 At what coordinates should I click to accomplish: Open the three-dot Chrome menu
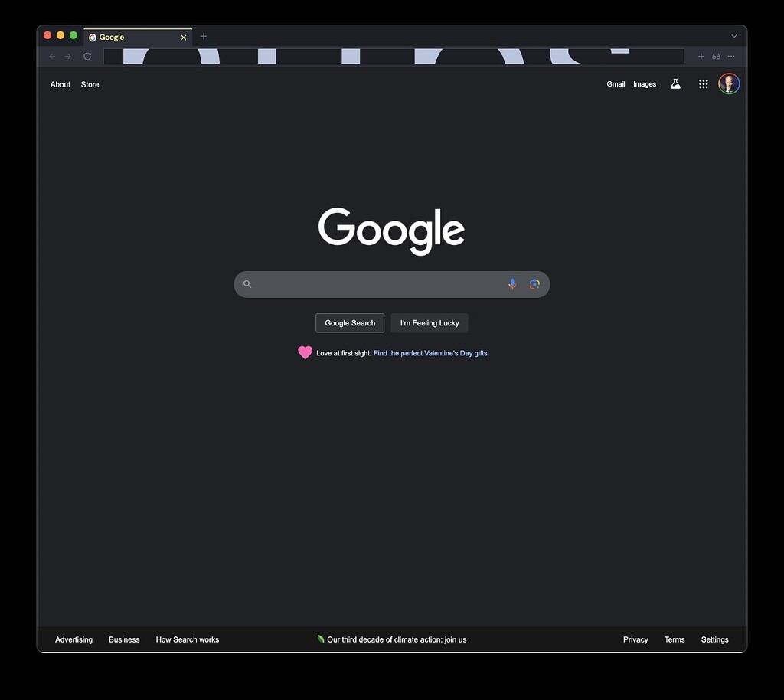click(731, 56)
